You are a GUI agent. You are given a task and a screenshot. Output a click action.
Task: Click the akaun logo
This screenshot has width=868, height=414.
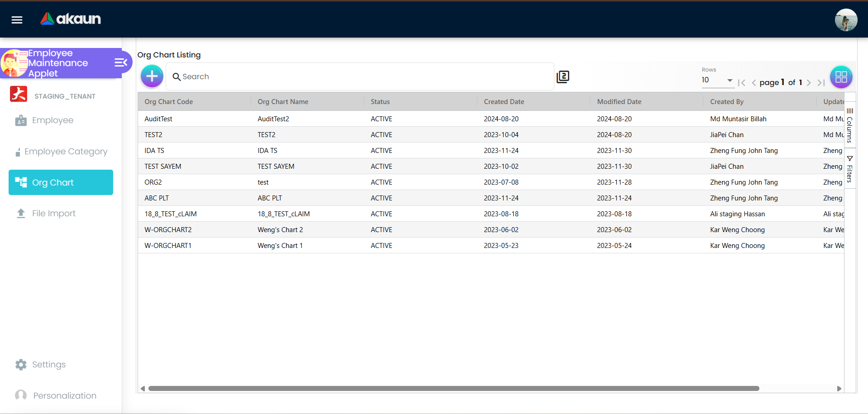[71, 19]
